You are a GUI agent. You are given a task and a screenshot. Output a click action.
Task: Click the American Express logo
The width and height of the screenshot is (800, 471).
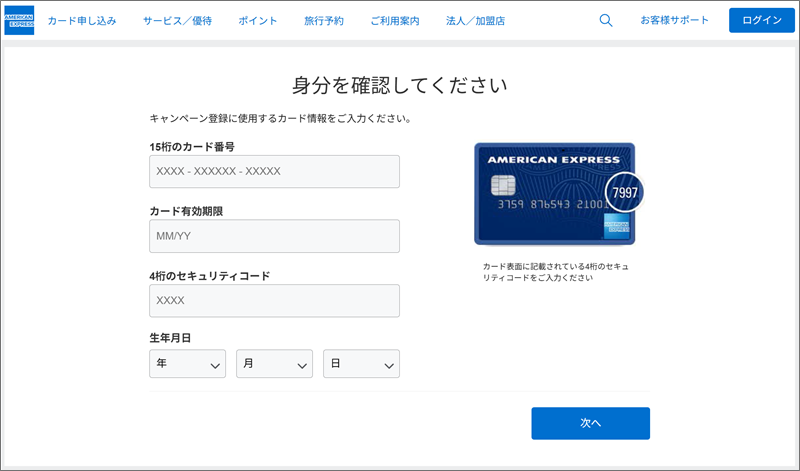pos(19,20)
